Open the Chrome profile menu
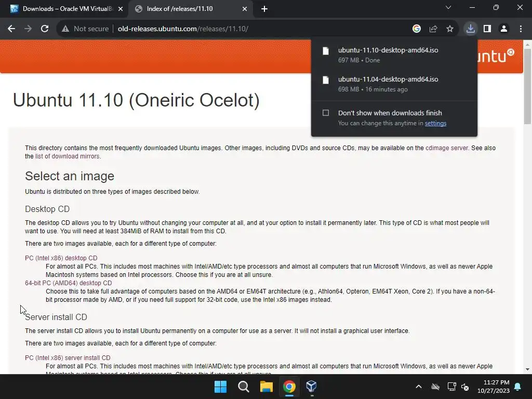The height and width of the screenshot is (399, 532). pos(504,29)
